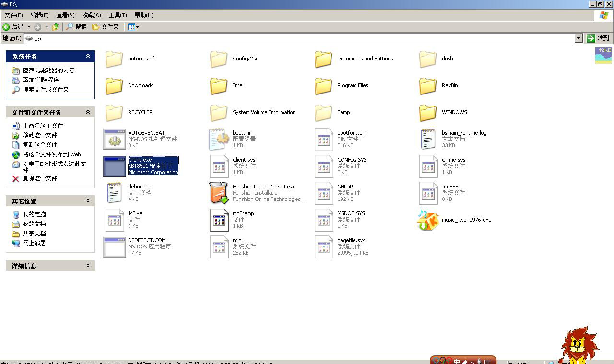Open the 查看(V) menu
Image resolution: width=614 pixels, height=364 pixels.
point(65,15)
